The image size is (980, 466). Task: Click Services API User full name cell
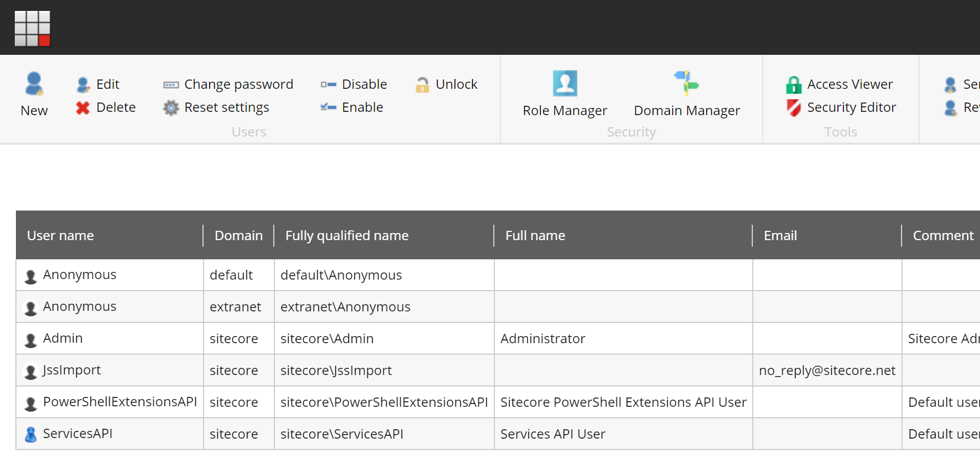point(623,434)
